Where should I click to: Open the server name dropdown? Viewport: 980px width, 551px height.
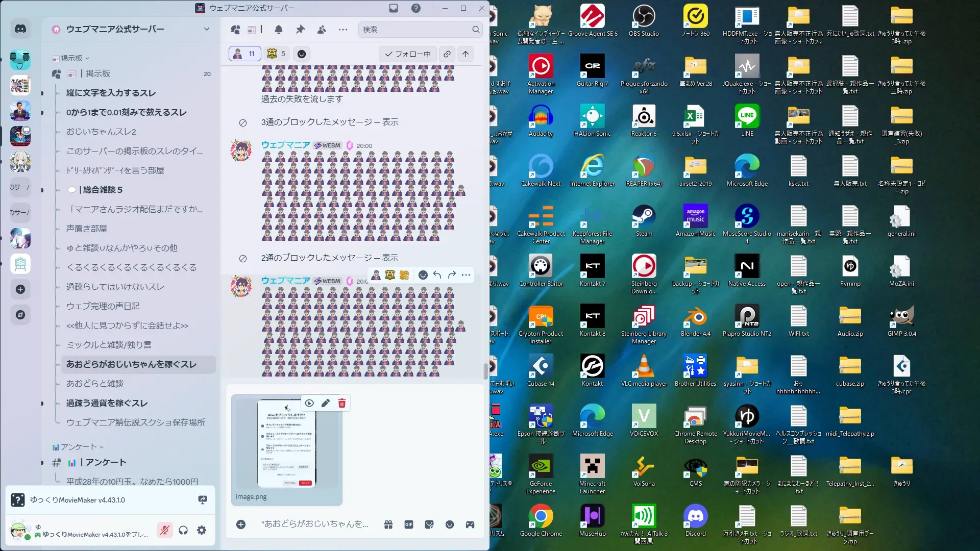206,29
